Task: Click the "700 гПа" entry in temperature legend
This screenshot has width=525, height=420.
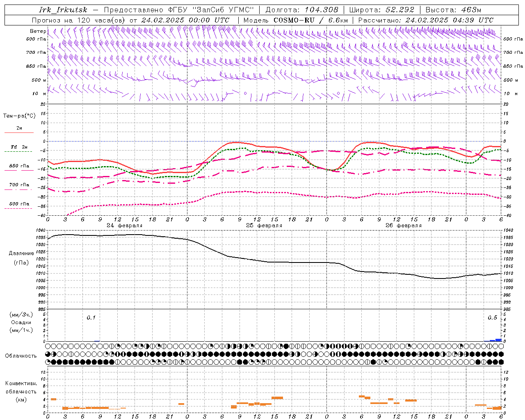Action: pos(19,185)
